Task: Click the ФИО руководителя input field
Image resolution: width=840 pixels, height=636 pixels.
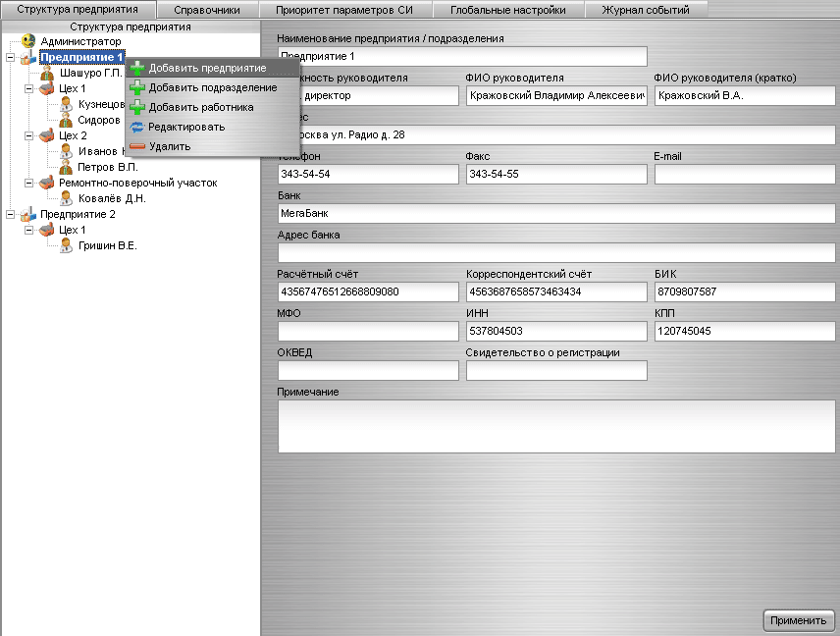Action: tap(556, 96)
